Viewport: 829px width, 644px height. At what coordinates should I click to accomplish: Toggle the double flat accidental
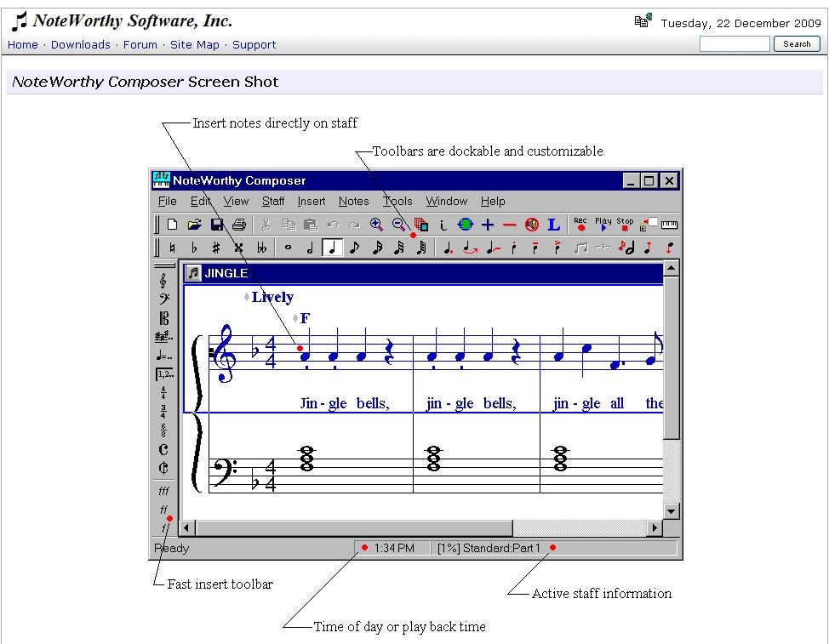(x=261, y=248)
